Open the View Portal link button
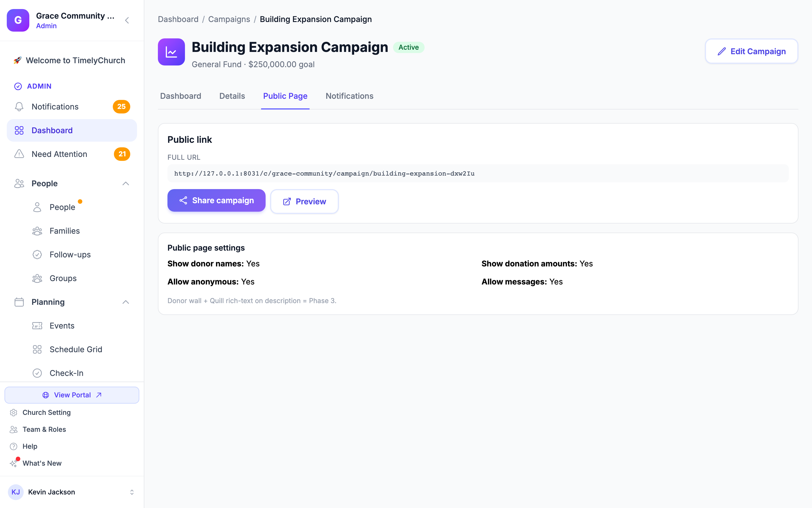The image size is (812, 508). tap(72, 395)
